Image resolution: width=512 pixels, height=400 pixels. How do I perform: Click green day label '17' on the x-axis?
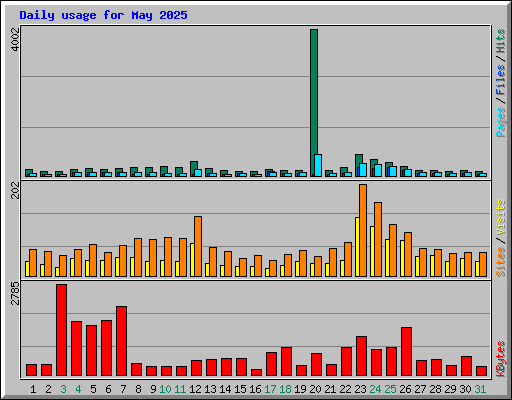[x=270, y=389]
